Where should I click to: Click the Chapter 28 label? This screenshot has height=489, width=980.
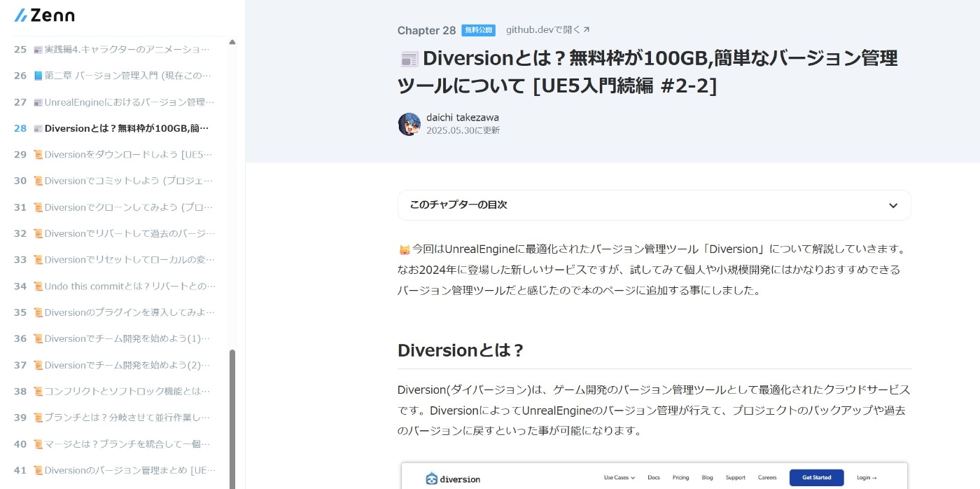click(426, 30)
